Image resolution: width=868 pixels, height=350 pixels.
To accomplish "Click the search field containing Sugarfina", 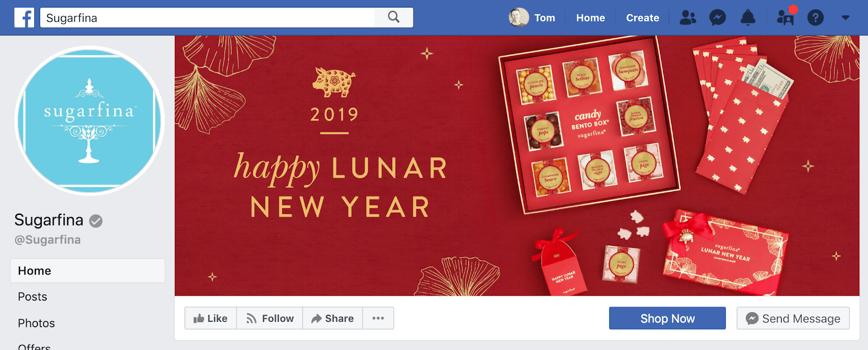I will click(x=207, y=18).
